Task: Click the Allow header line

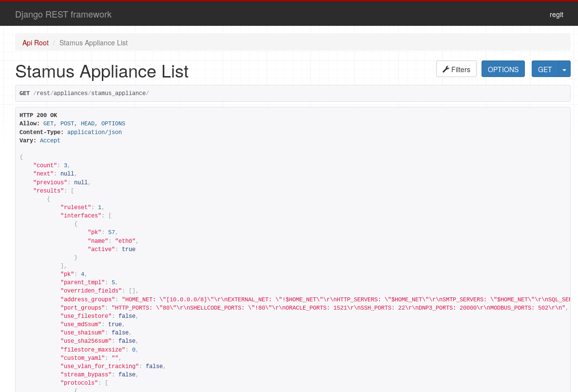Action: click(x=72, y=123)
